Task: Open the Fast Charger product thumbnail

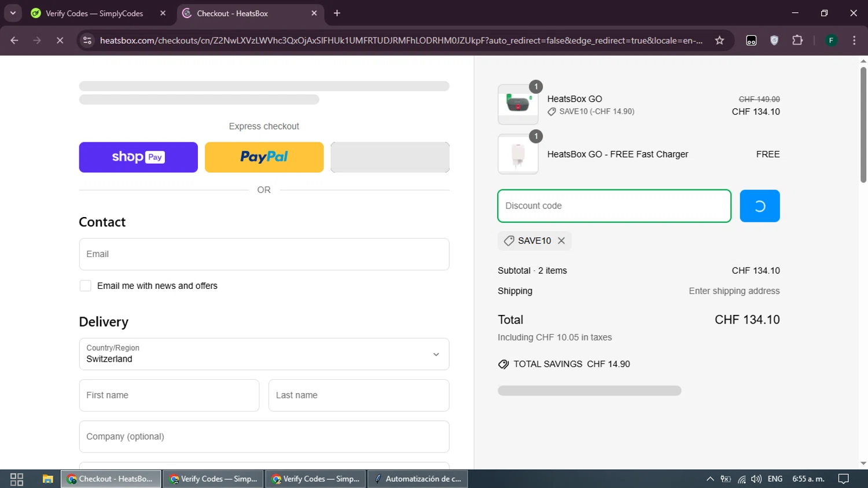Action: coord(518,154)
